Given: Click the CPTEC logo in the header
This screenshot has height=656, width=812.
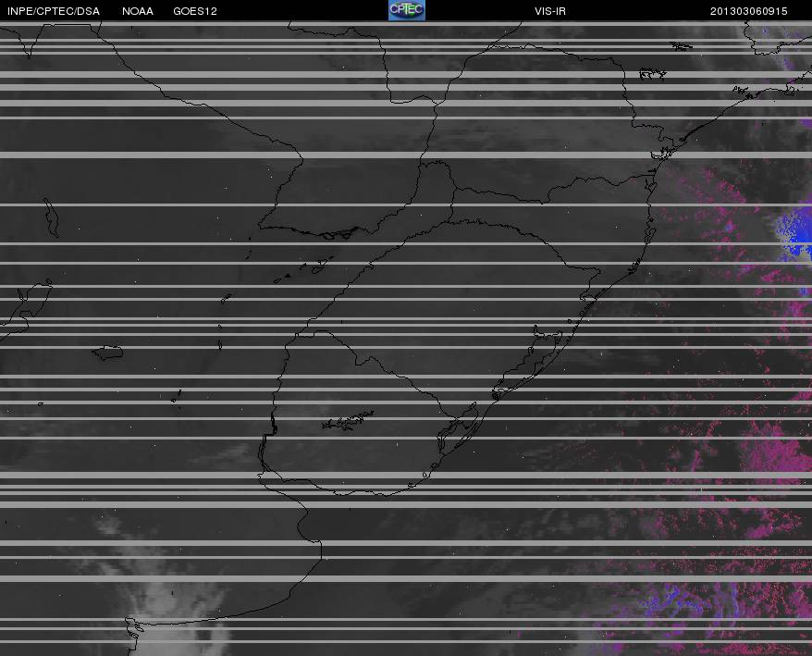Looking at the screenshot, I should [407, 10].
